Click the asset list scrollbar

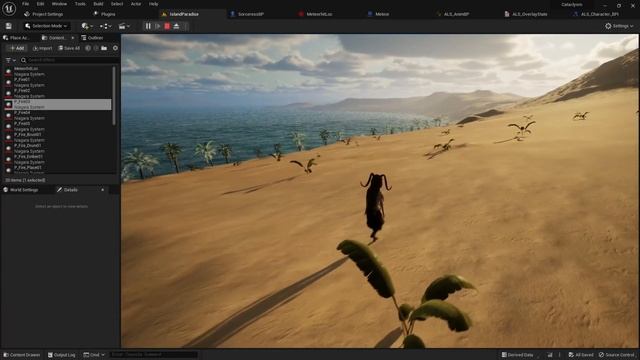(114, 96)
